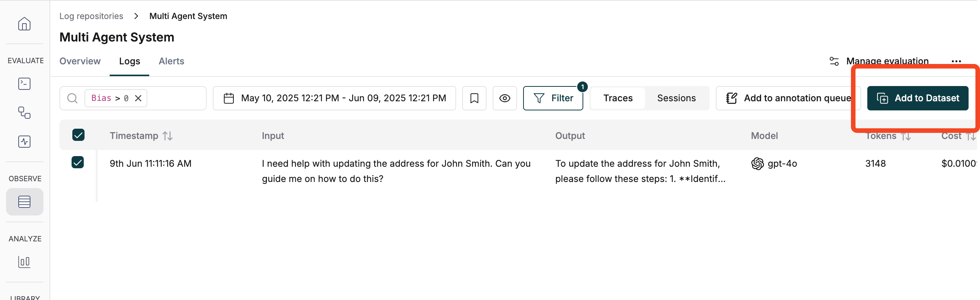Open the Playground prompt icon under Evaluate
The height and width of the screenshot is (300, 980).
tap(24, 84)
